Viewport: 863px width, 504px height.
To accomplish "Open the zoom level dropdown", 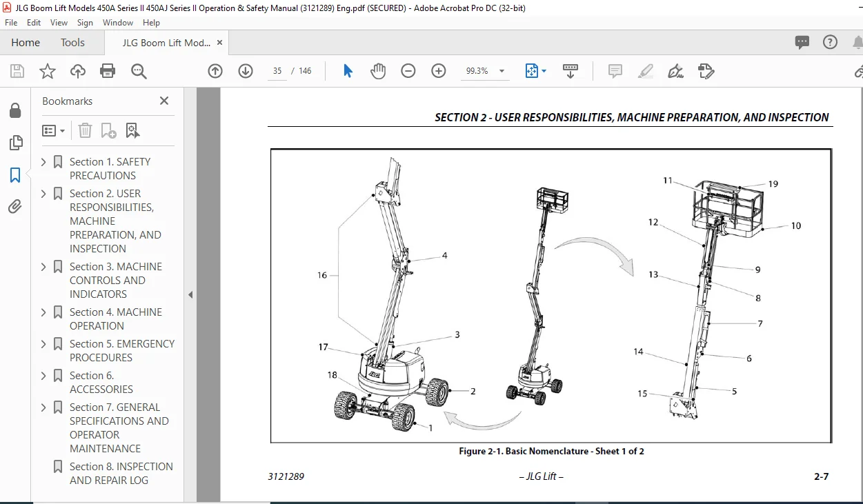I will (x=502, y=71).
